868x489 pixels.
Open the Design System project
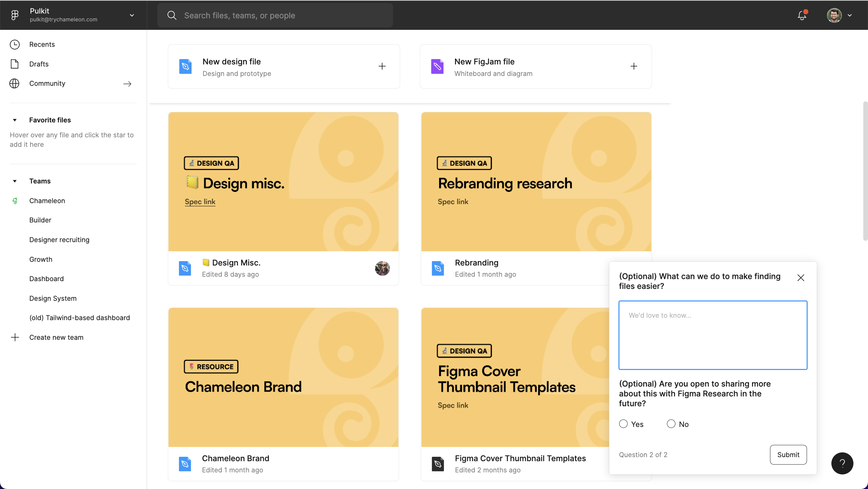53,298
